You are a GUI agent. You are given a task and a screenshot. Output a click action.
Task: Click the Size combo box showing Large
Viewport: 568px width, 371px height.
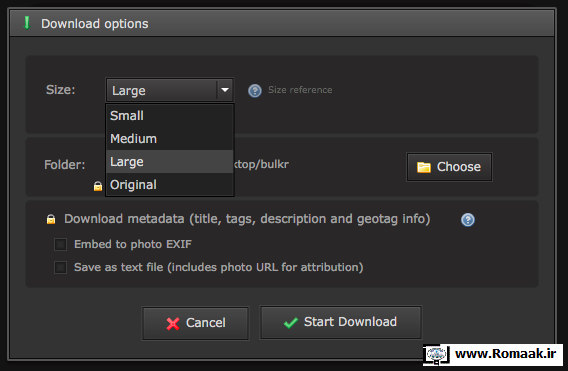170,90
